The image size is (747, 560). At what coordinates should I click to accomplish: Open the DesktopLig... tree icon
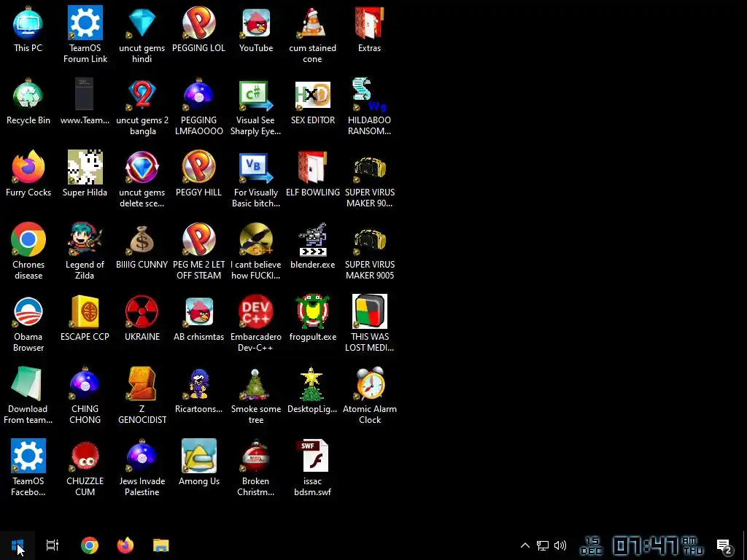[312, 391]
